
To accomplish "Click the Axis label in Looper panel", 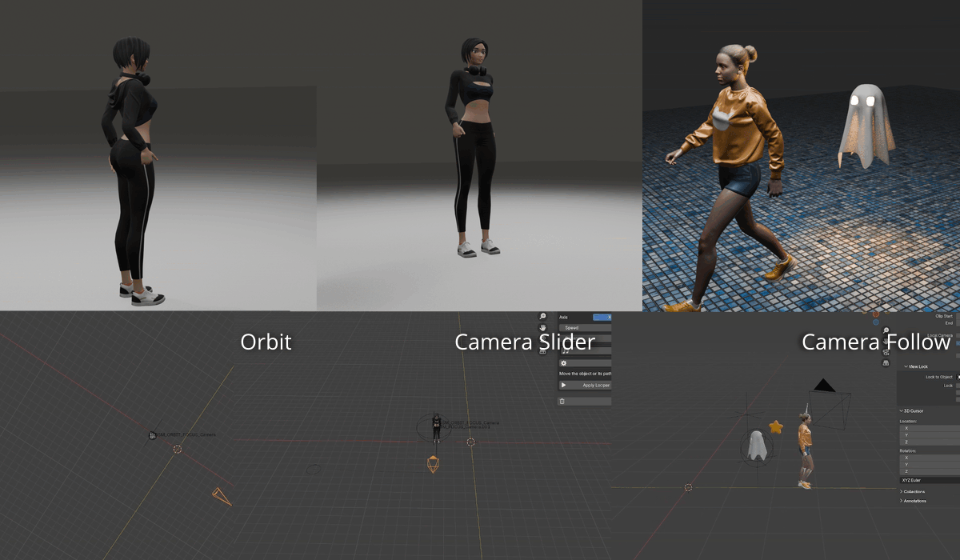I will [563, 317].
